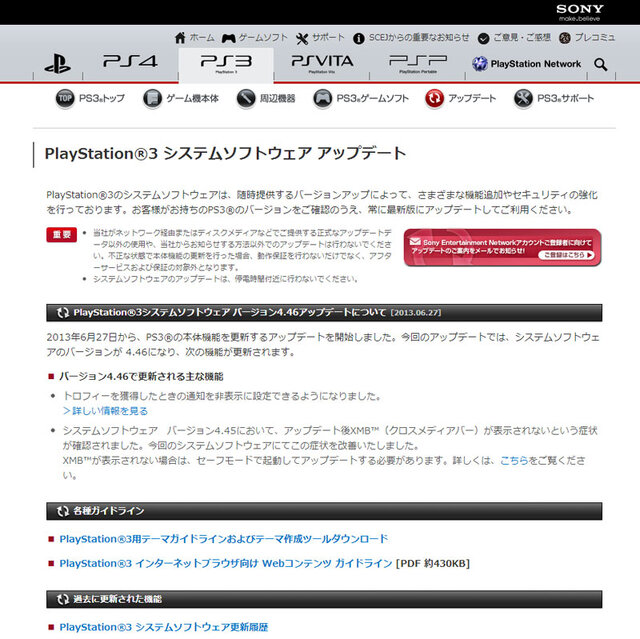Open サポート in top navigation
Viewport: 640px width, 639px height.
point(328,38)
